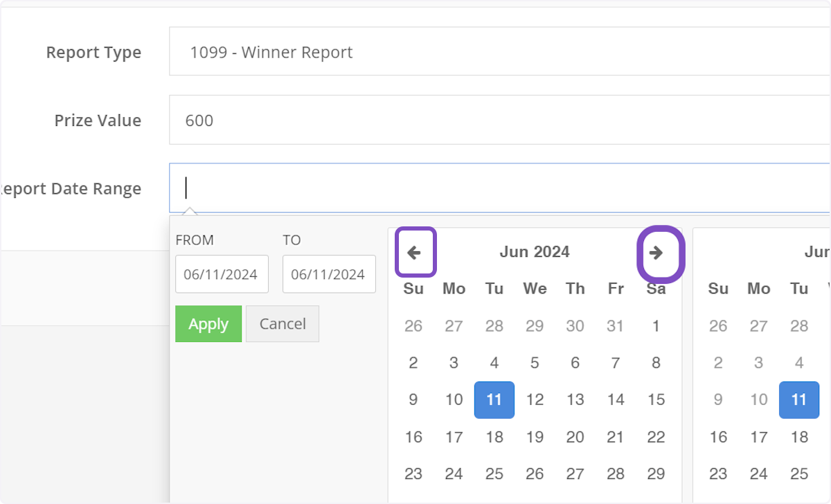Screen dimensions: 831x504
Task: Select June 29 on the calendar
Action: point(655,474)
